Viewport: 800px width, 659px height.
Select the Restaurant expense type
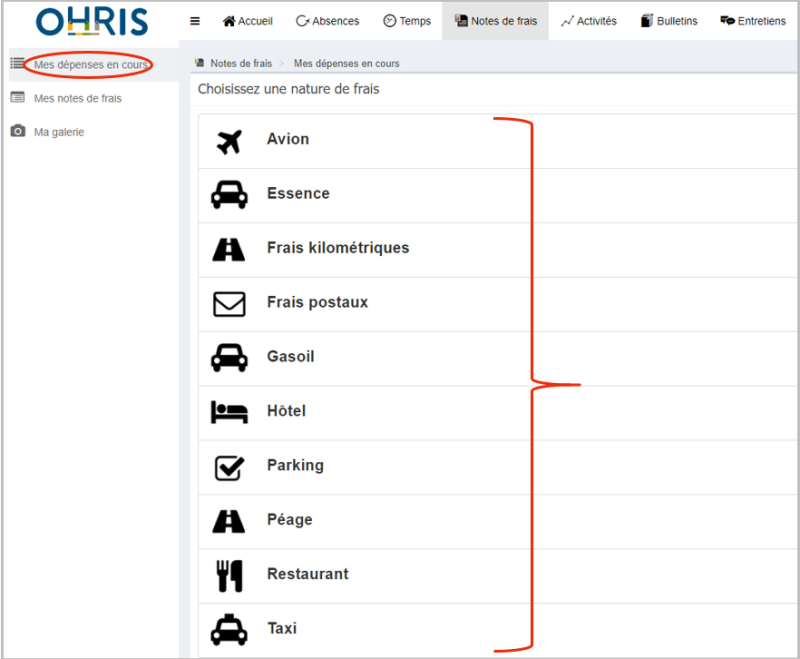(497, 576)
